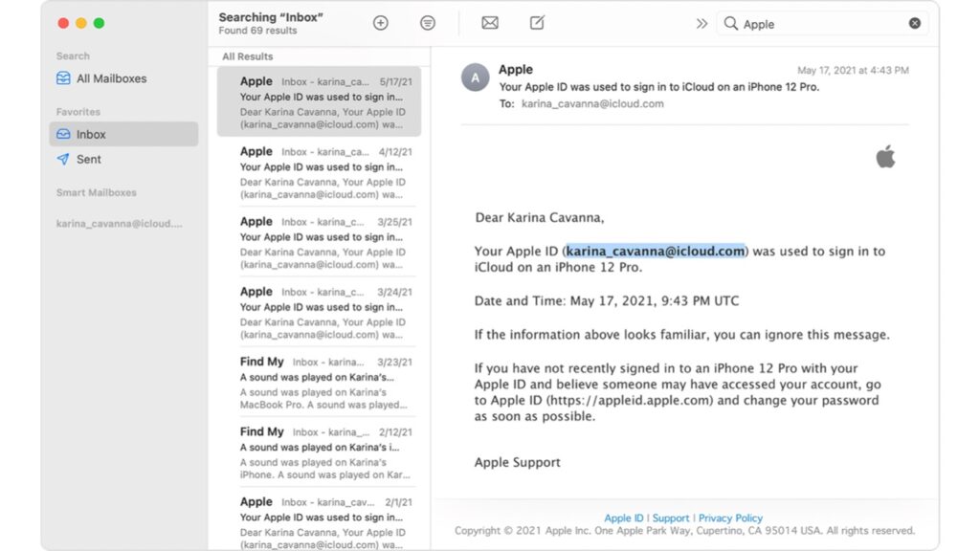
Task: Compose a new message
Action: 537,23
